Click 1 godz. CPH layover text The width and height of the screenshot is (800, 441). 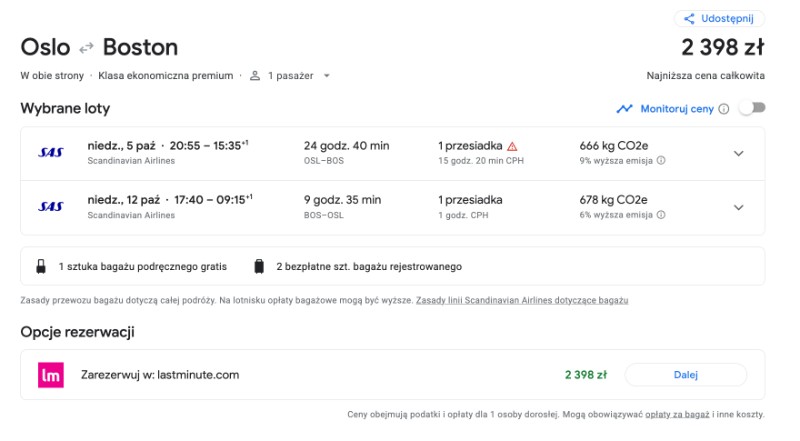pos(463,215)
